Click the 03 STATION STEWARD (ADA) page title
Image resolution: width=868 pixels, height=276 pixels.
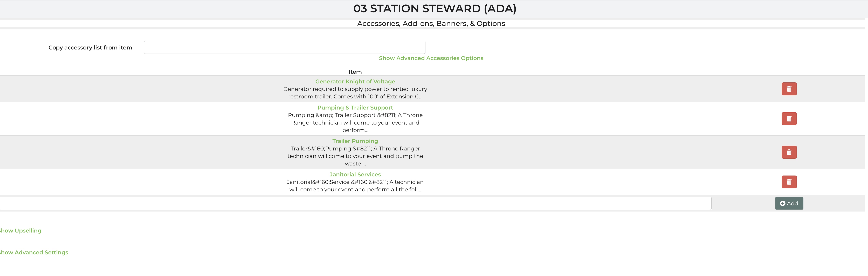(x=434, y=9)
